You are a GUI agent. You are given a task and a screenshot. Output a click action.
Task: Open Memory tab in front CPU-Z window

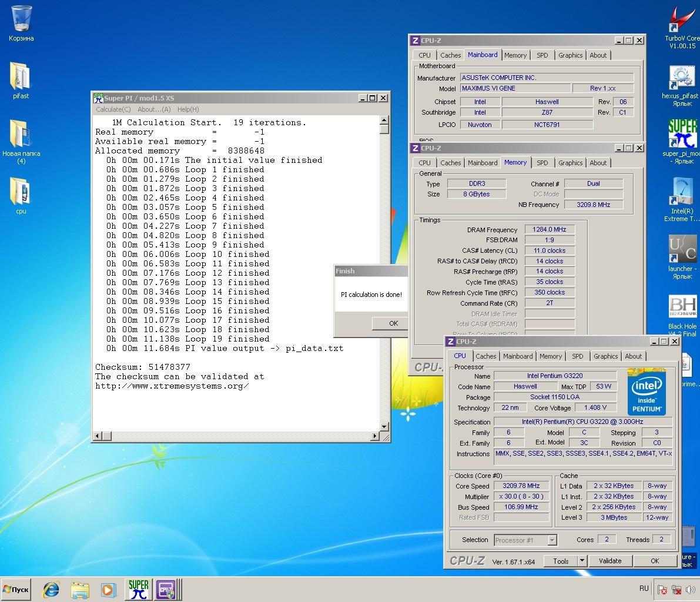pyautogui.click(x=551, y=356)
